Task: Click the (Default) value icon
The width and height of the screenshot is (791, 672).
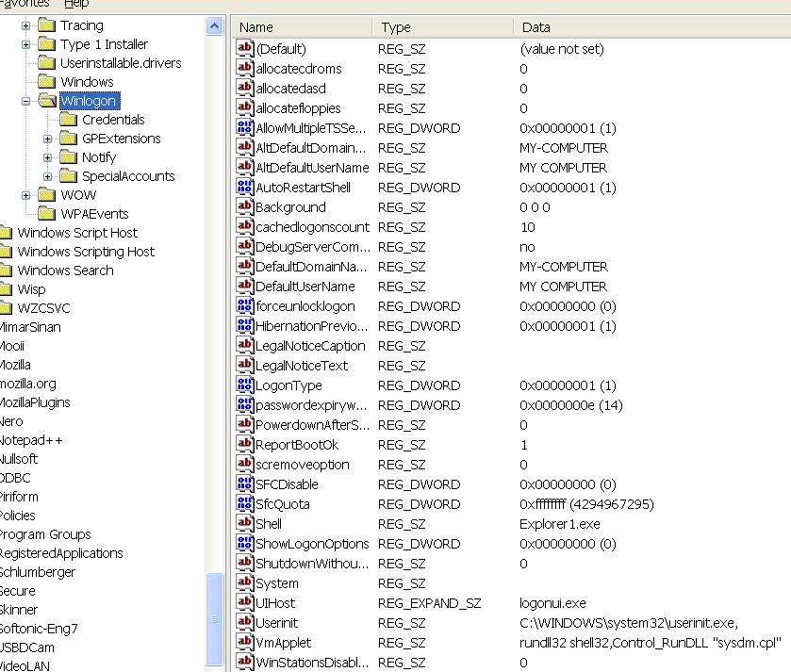Action: coord(245,48)
